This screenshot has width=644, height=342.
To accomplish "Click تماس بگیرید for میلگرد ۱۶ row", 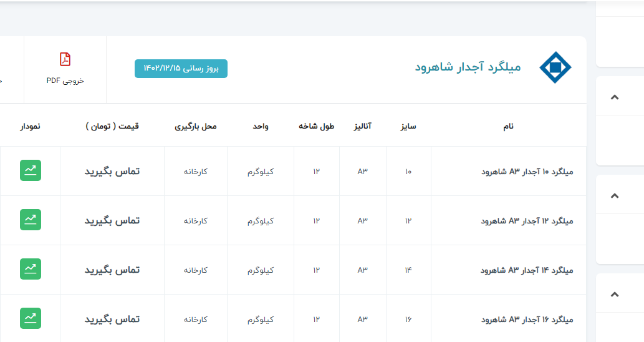I will tap(112, 319).
